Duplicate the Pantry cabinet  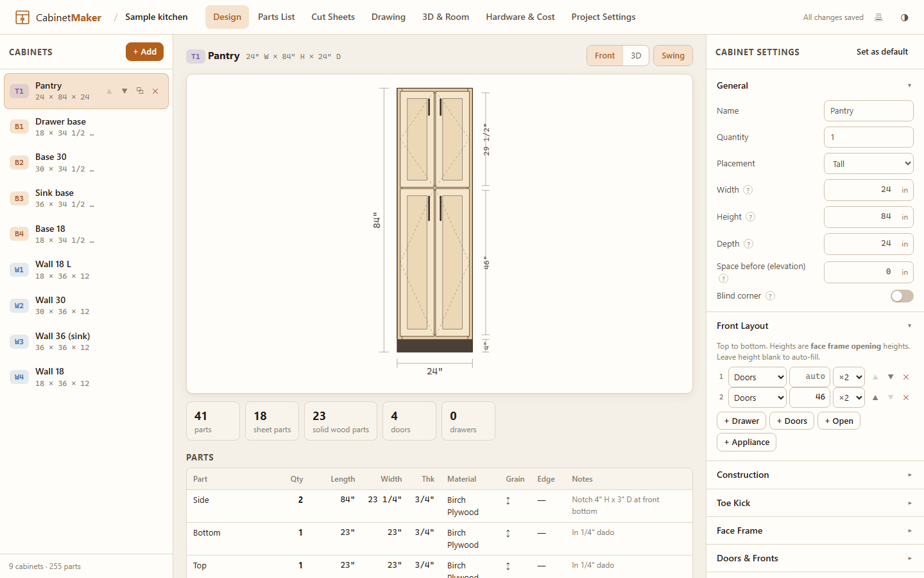coord(140,91)
